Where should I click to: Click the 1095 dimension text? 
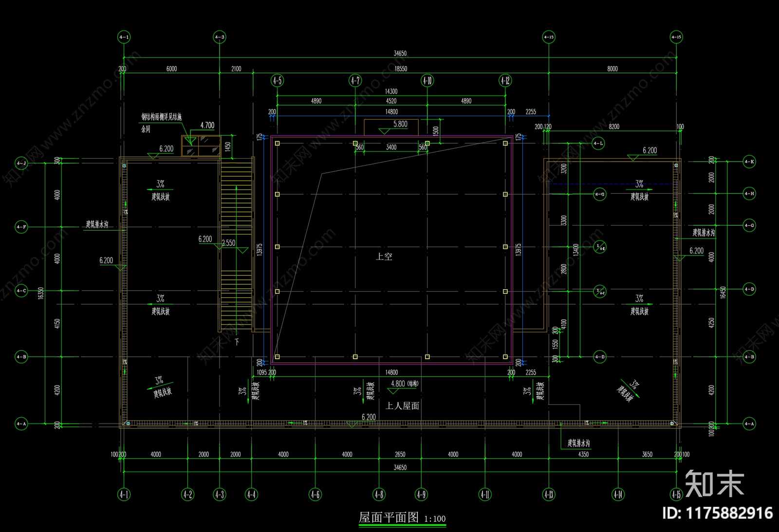tap(262, 373)
